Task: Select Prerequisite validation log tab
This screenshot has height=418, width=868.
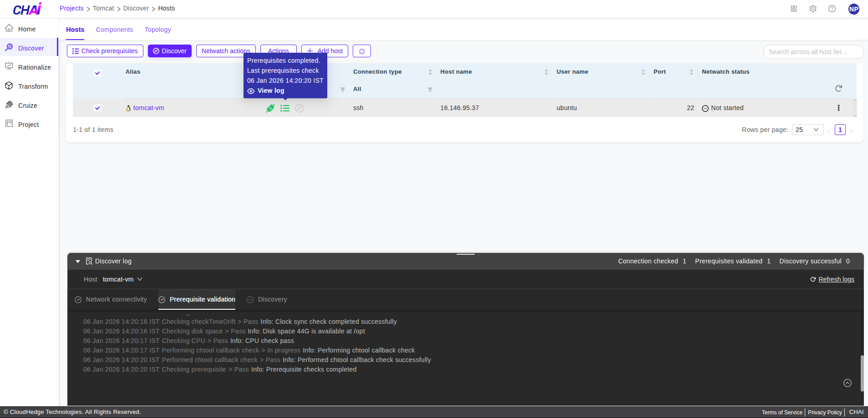Action: click(x=197, y=299)
